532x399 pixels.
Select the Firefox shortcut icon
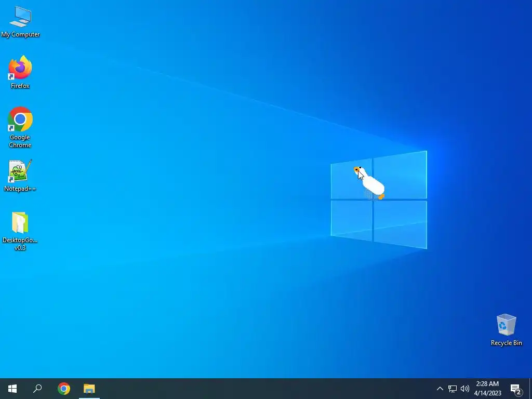pyautogui.click(x=20, y=72)
